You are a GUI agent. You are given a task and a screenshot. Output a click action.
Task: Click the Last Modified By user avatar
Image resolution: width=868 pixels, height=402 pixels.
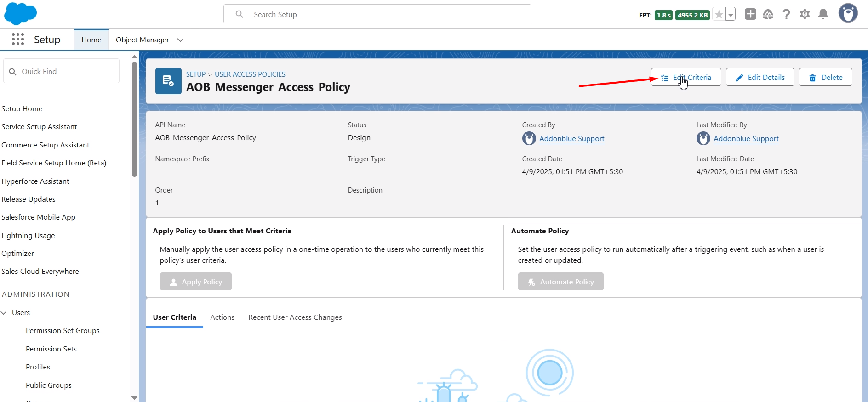point(703,138)
